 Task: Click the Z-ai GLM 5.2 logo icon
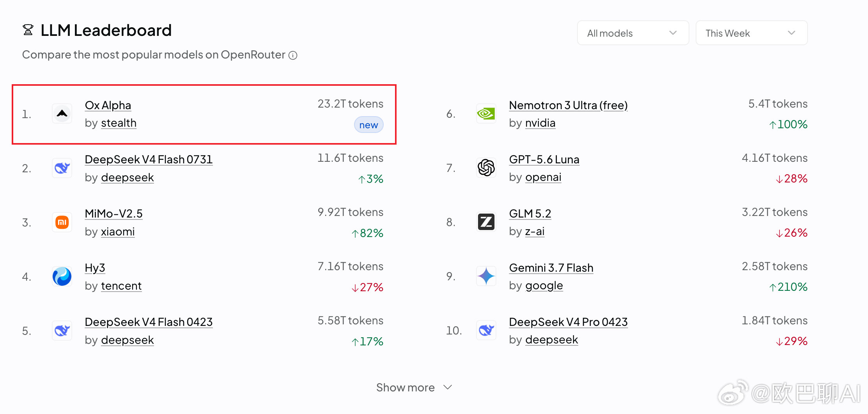[x=486, y=222]
